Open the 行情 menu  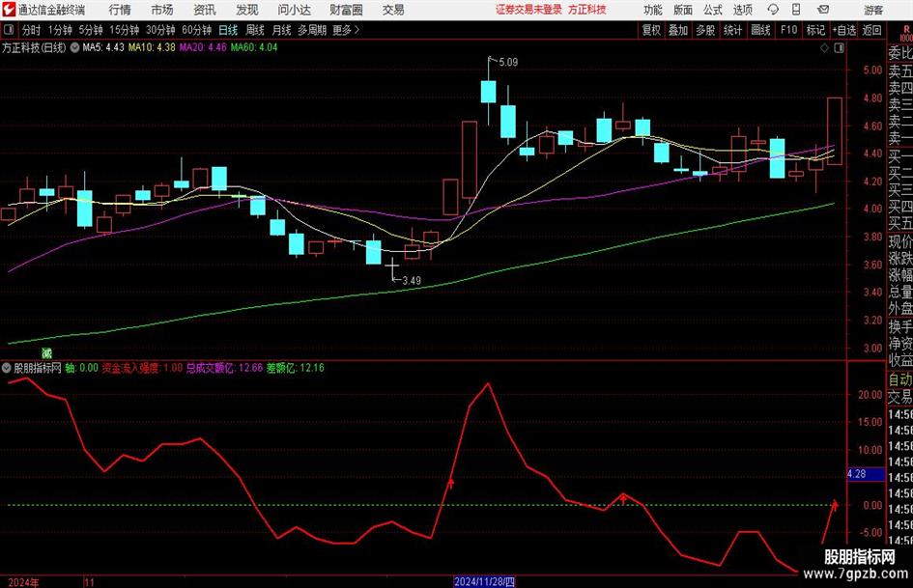tap(120, 10)
